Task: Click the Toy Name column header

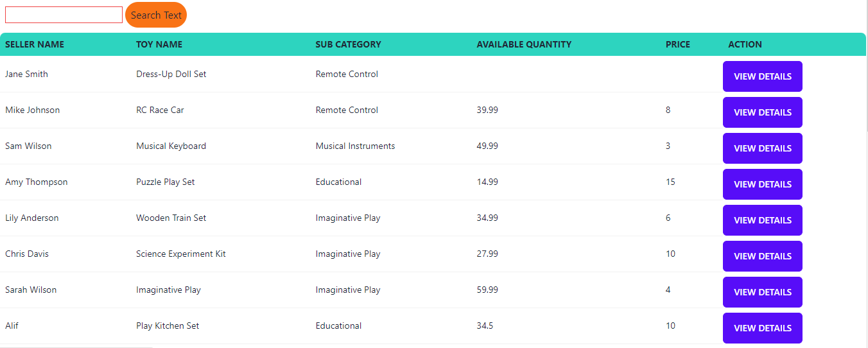Action: coord(159,44)
